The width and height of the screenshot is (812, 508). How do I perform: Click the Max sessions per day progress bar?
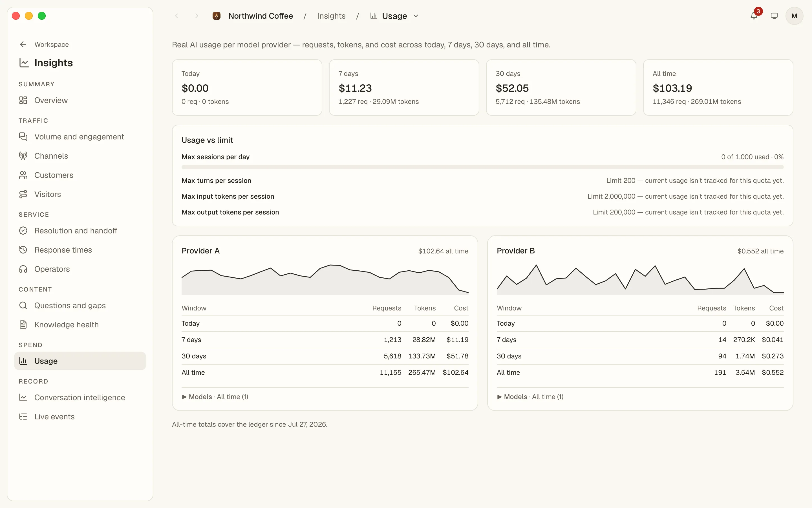(x=482, y=167)
